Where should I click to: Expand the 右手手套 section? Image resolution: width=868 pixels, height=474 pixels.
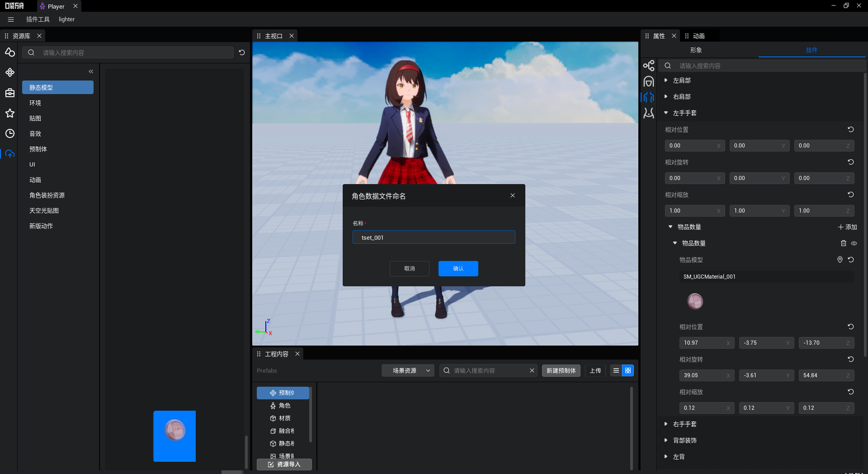pos(666,424)
